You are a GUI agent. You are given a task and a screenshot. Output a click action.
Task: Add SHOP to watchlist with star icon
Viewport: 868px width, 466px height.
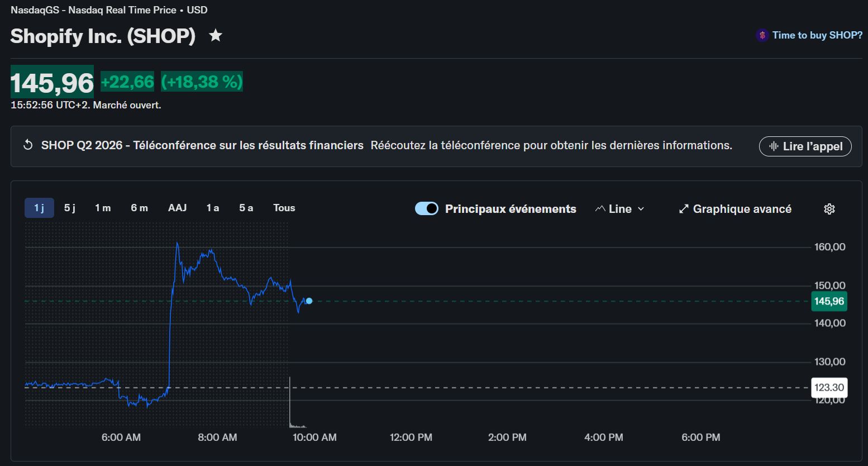pyautogui.click(x=216, y=36)
